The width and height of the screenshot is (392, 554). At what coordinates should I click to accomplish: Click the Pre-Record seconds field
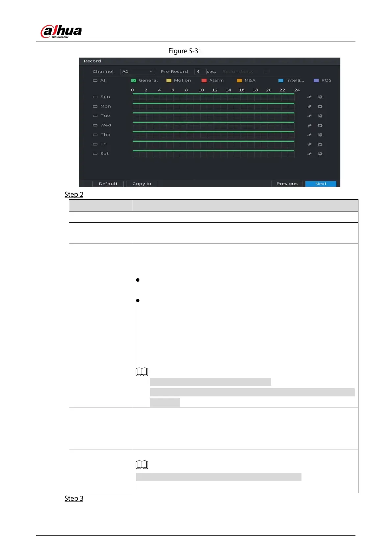coord(200,72)
